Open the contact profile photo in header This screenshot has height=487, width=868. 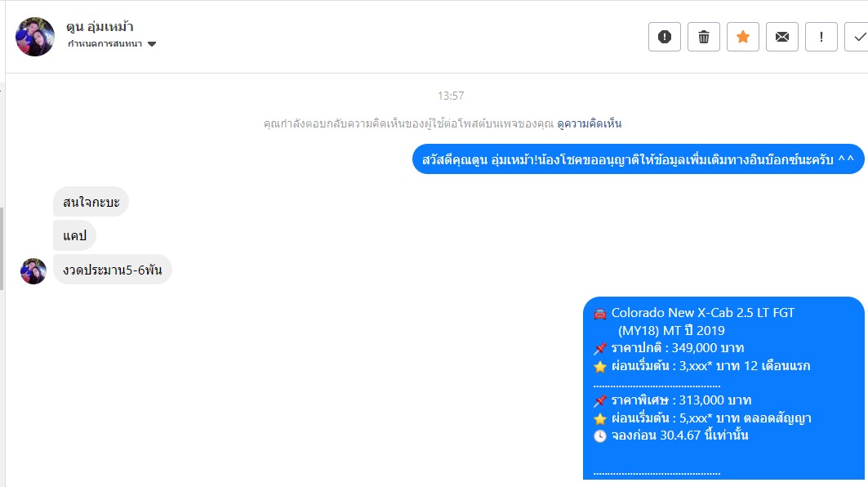tap(35, 37)
